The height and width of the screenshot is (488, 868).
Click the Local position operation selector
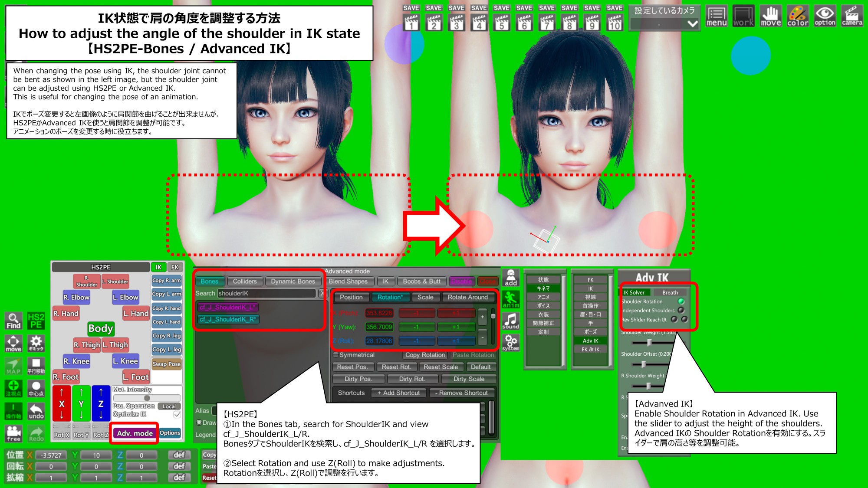click(x=169, y=406)
